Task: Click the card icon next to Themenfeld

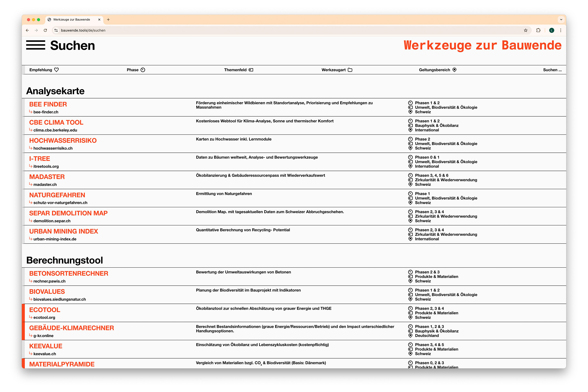Action: pyautogui.click(x=251, y=70)
